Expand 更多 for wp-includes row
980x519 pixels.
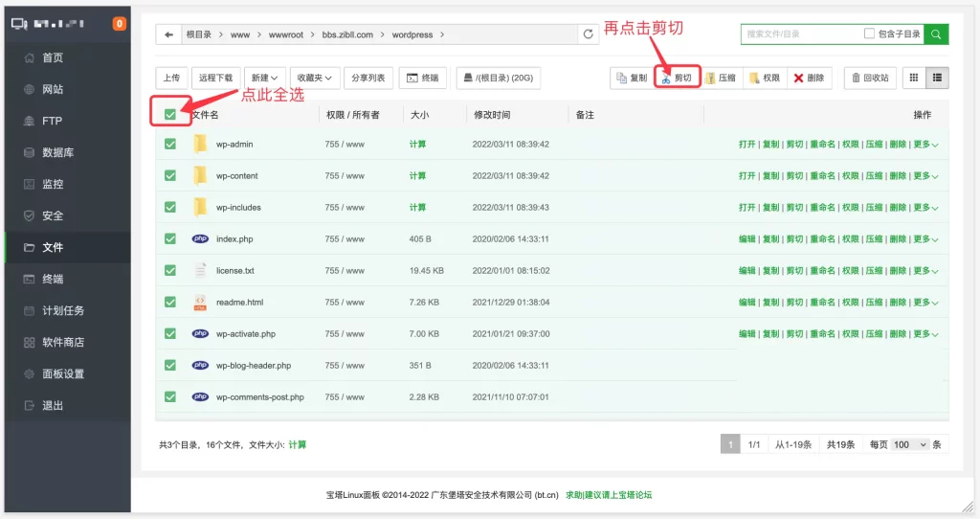[925, 208]
